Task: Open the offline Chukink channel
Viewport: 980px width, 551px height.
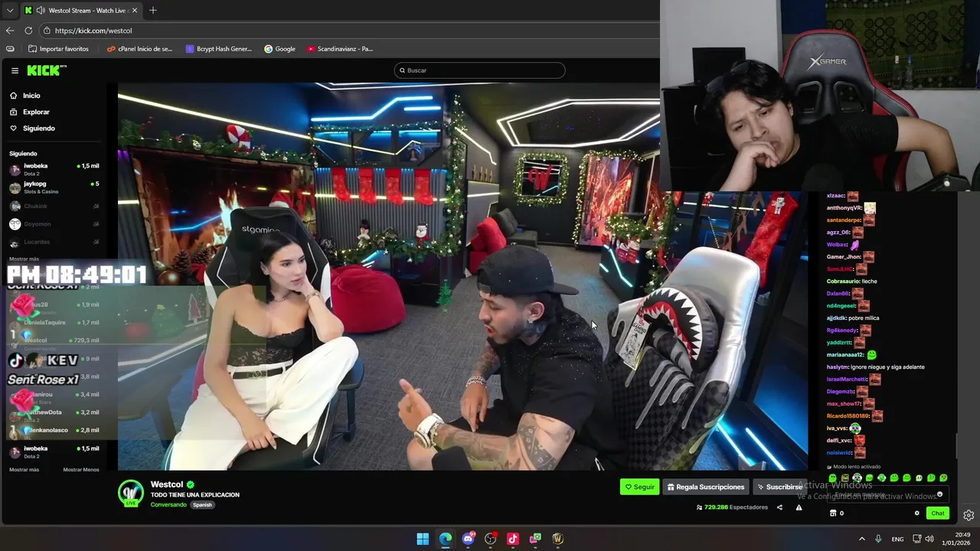Action: [54, 206]
